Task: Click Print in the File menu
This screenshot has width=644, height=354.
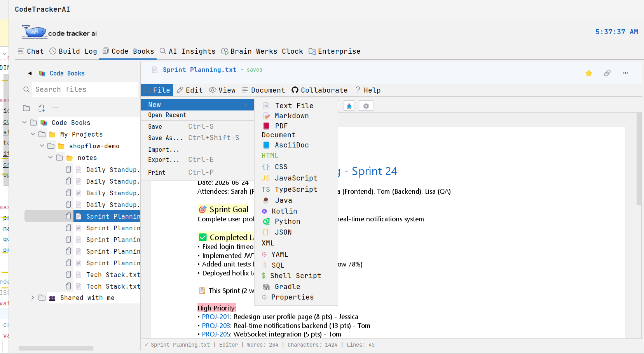Action: 197,172
